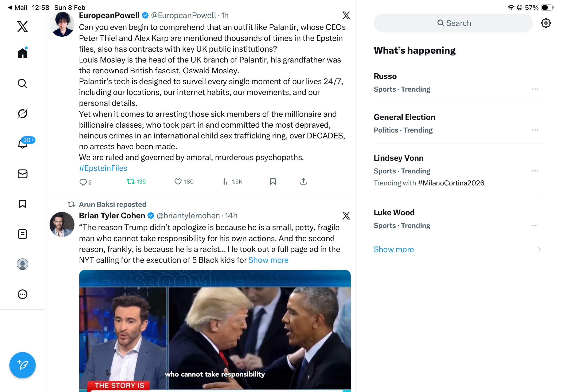This screenshot has height=392, width=561.
Task: Open the Messages envelope icon
Action: (23, 174)
